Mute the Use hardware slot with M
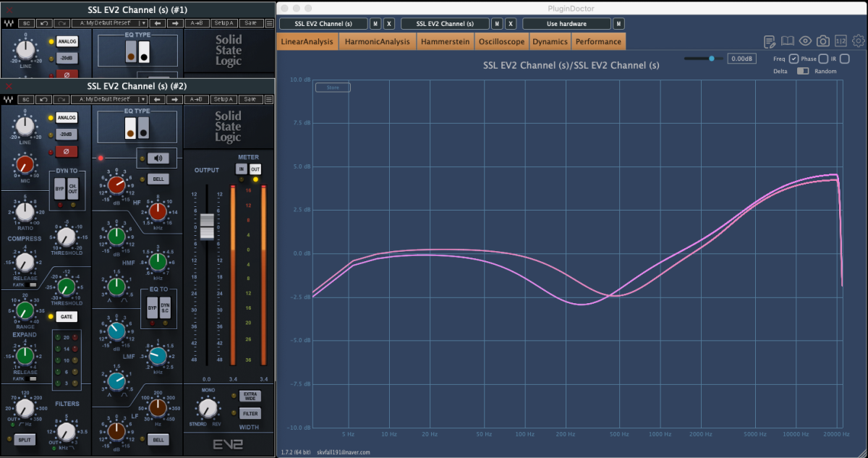This screenshot has height=458, width=868. pos(618,24)
